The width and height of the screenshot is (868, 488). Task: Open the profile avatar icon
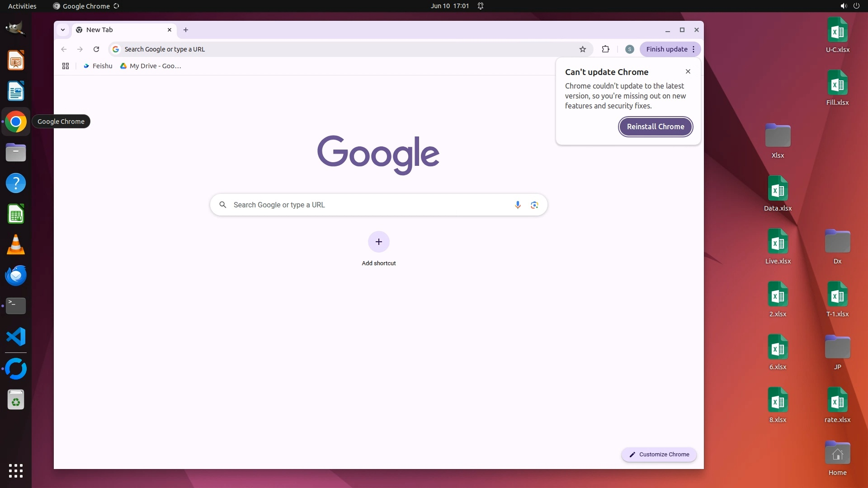(x=629, y=49)
